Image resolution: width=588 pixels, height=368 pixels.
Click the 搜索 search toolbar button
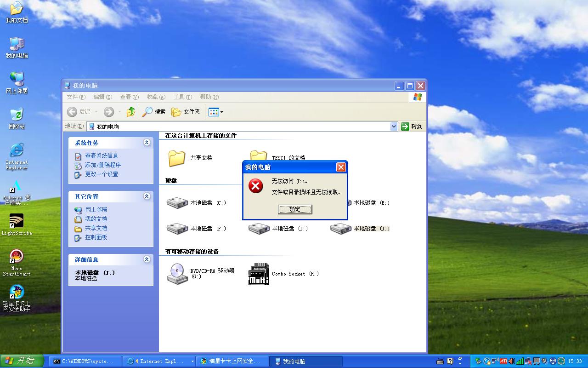[154, 112]
